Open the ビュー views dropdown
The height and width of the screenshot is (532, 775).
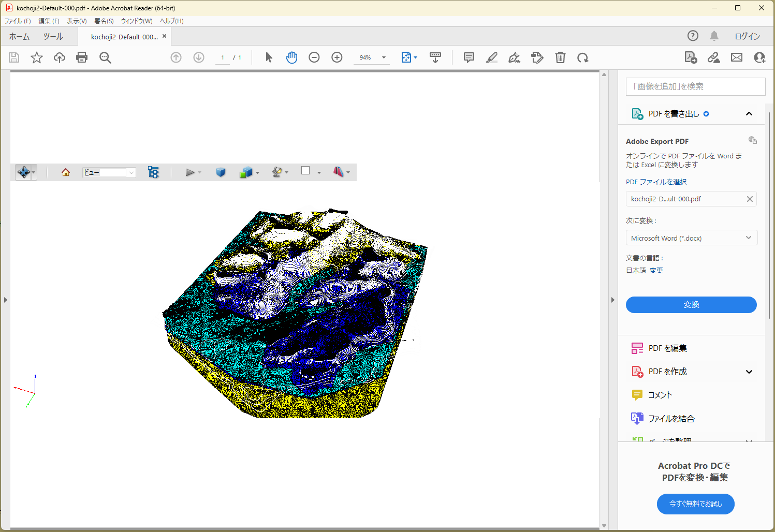pos(109,172)
